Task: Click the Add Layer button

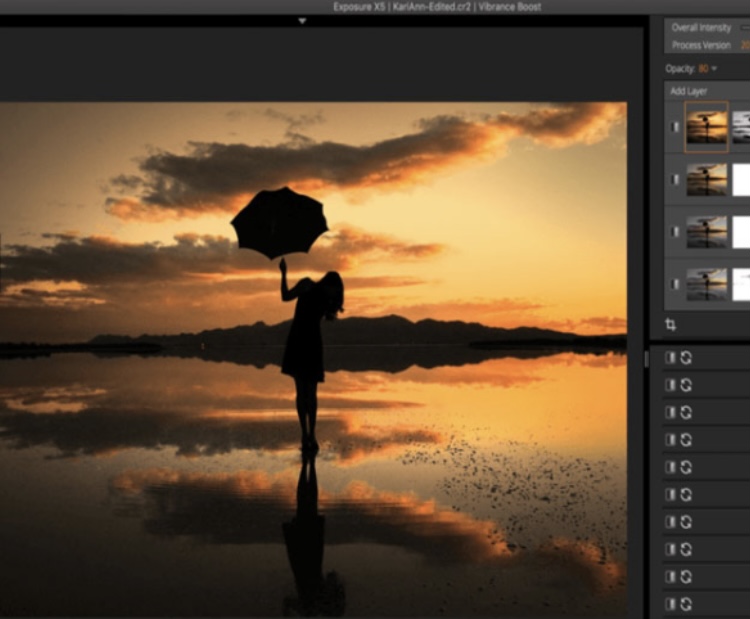Action: coord(689,91)
